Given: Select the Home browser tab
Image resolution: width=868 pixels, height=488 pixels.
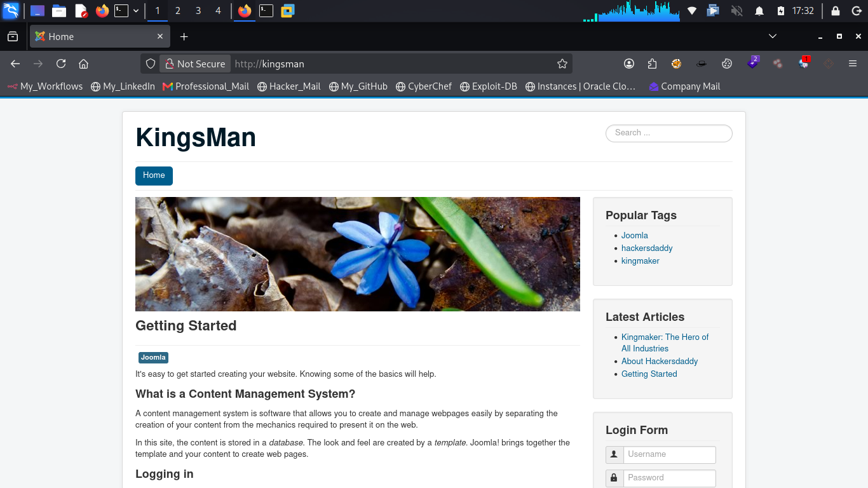Looking at the screenshot, I should [x=99, y=37].
